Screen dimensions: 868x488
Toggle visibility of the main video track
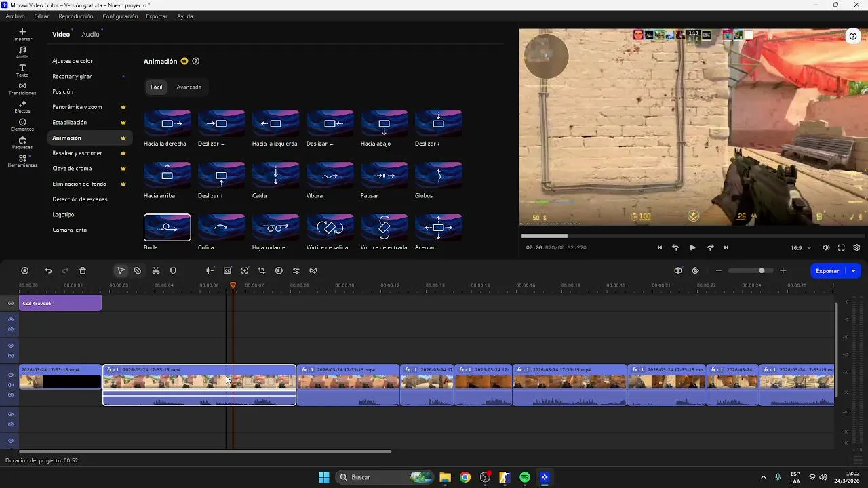(x=11, y=375)
